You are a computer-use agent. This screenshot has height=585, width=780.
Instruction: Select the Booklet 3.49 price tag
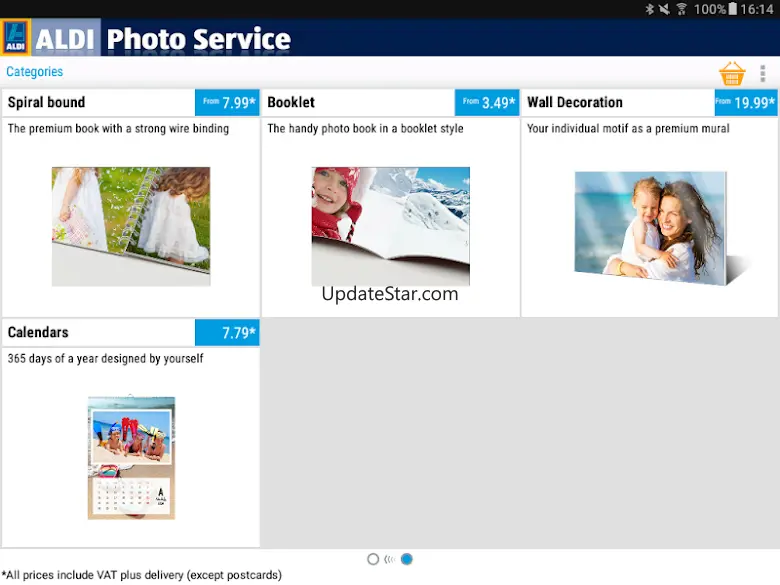487,102
